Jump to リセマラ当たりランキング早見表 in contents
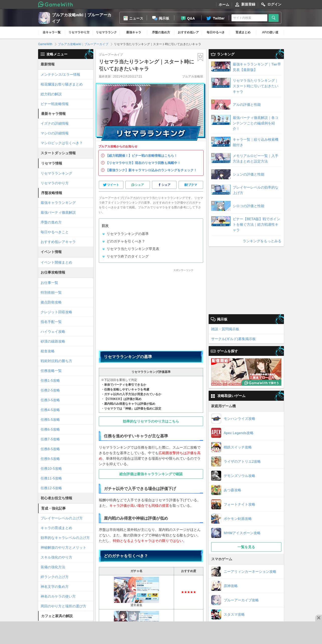This screenshot has width=322, height=644. [x=133, y=249]
